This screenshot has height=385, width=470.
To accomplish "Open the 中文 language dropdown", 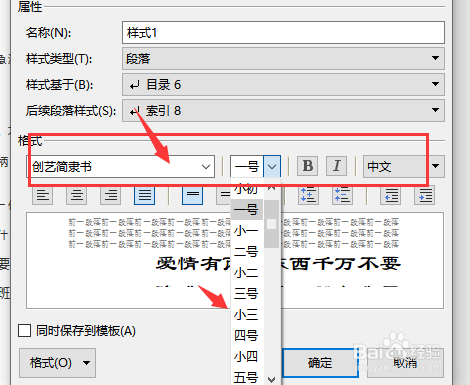I will (404, 166).
